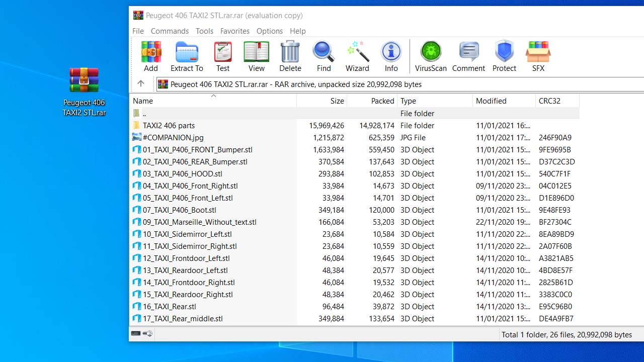Select 14_TAXI_Frontdoor_Right.stl file name

[189, 282]
